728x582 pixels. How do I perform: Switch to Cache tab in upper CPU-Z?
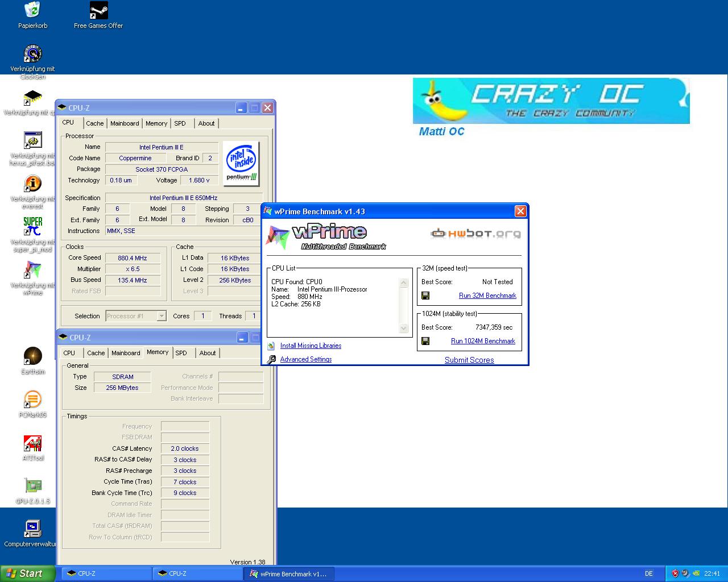tap(95, 123)
